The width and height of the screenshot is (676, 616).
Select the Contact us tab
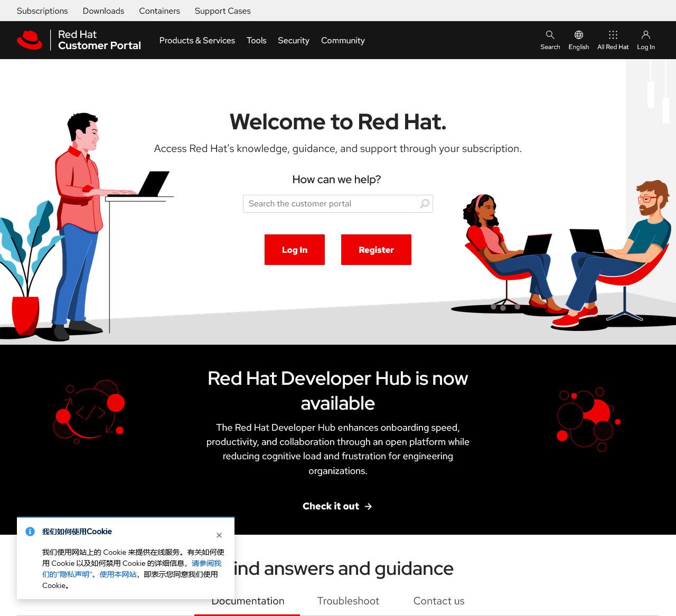439,601
